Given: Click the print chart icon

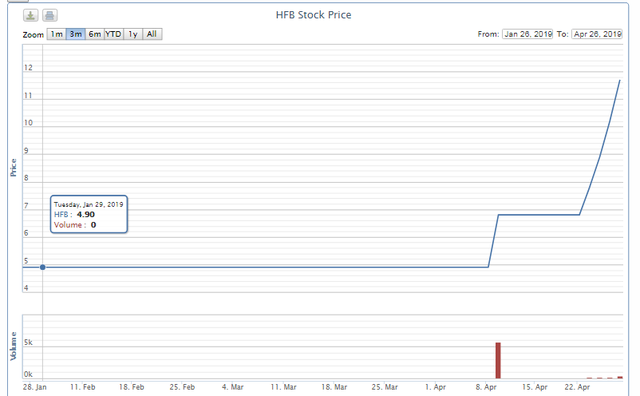Looking at the screenshot, I should tap(50, 16).
